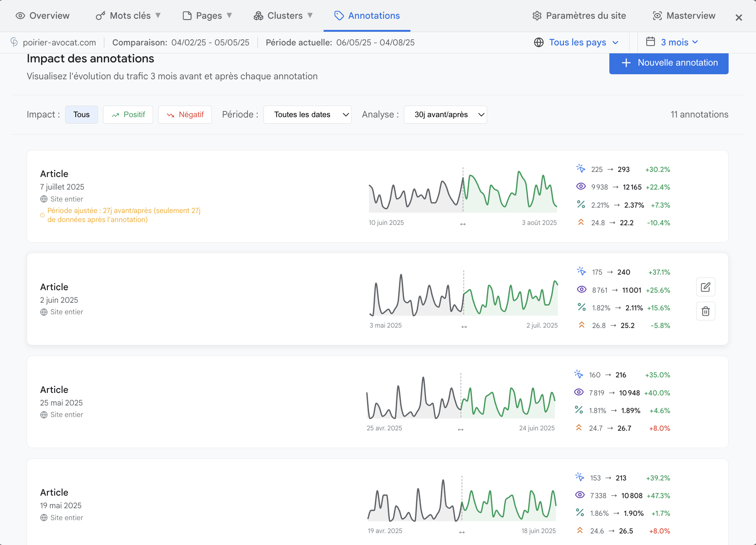Click Nouvelle annotation button

pos(669,63)
